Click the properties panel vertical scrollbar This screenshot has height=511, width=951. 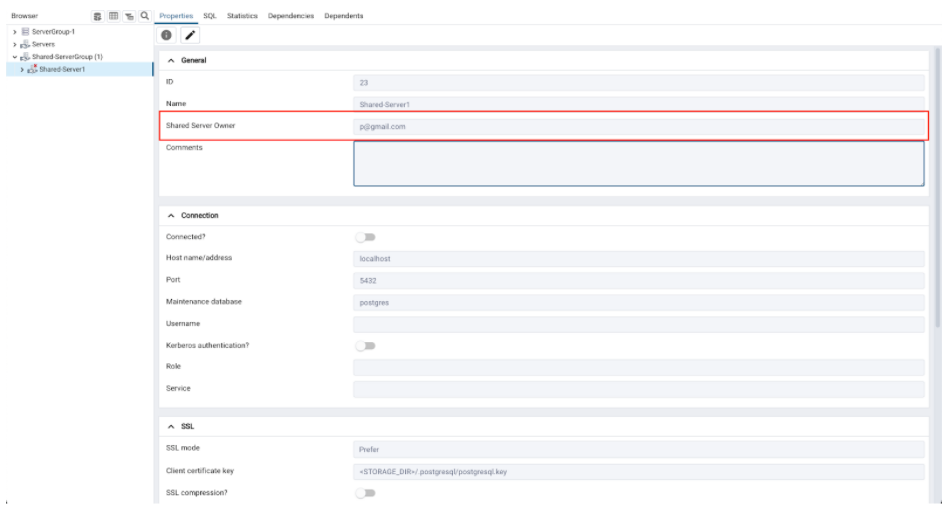(937, 200)
